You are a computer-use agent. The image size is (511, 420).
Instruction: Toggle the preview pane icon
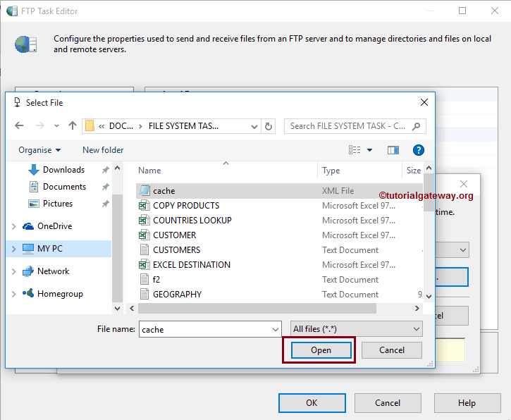[x=393, y=150]
